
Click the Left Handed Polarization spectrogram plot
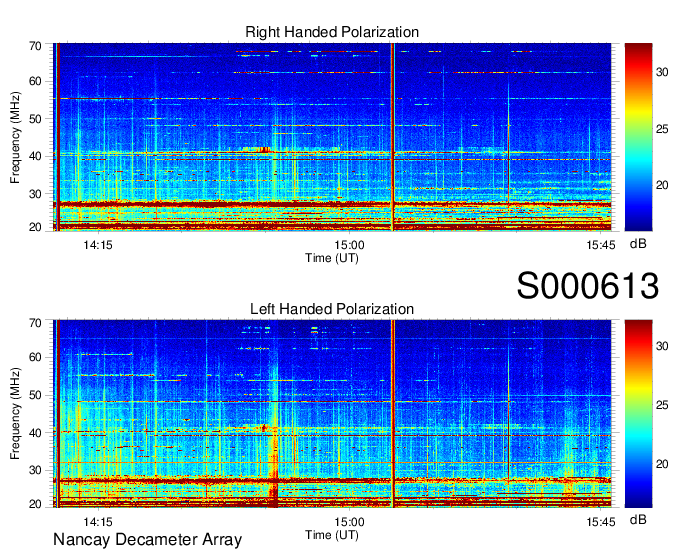(x=332, y=414)
